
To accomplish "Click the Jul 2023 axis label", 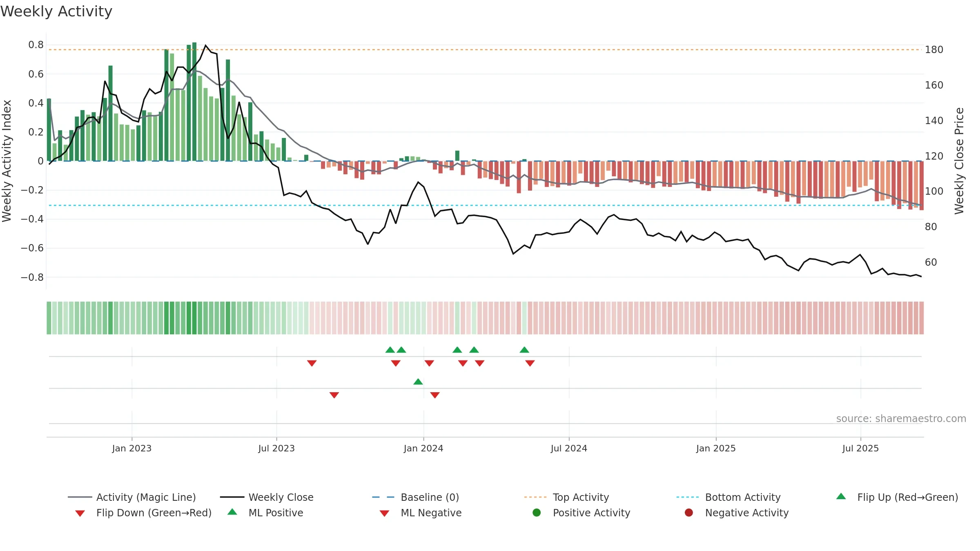I will point(276,449).
